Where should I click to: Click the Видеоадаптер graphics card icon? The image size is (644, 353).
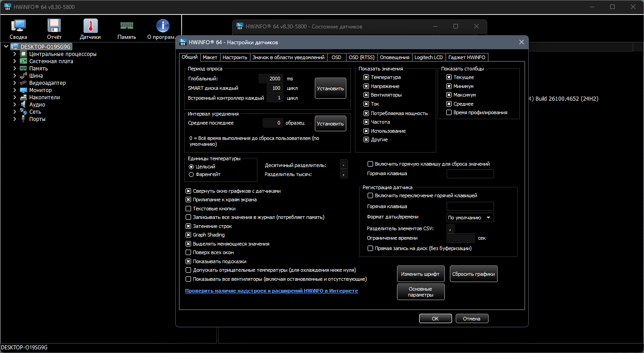click(x=23, y=83)
